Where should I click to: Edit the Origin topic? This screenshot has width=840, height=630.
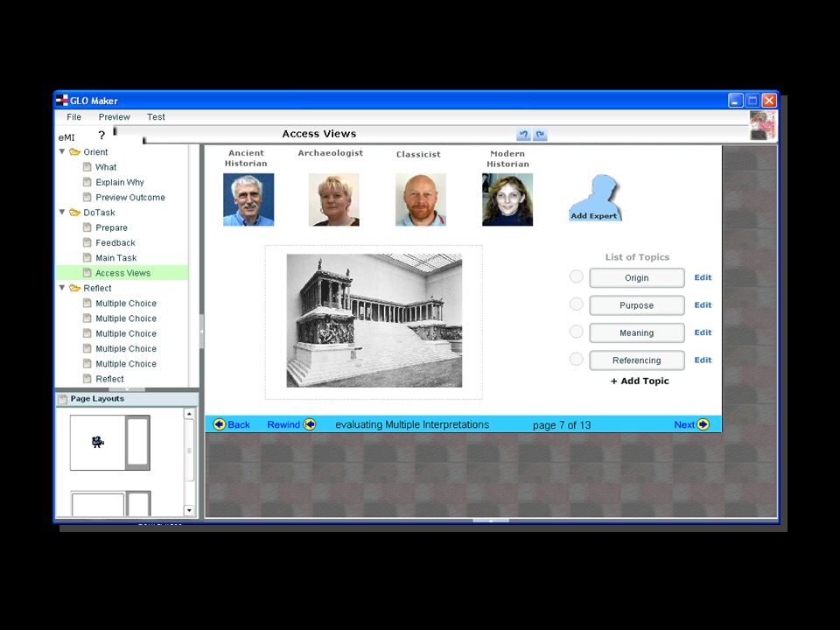coord(703,277)
